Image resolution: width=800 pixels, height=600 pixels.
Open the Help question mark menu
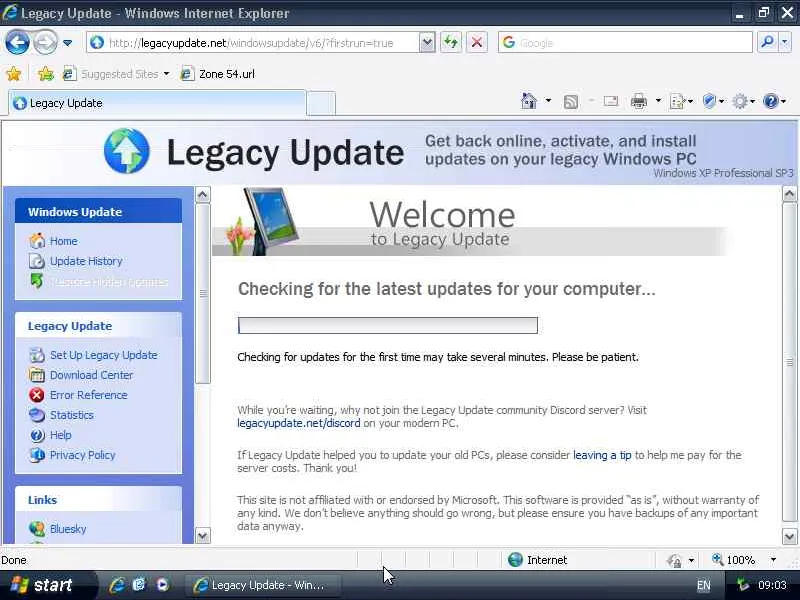pos(774,101)
